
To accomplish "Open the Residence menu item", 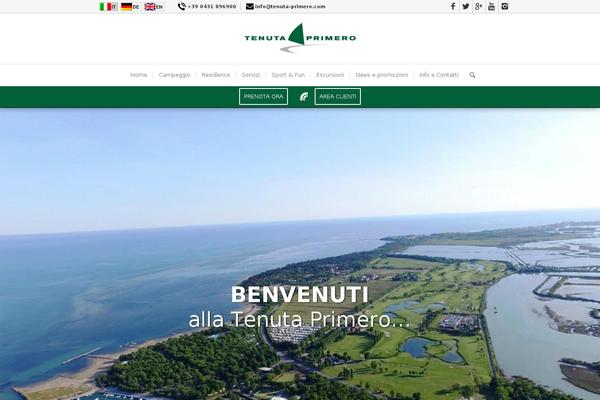I will [x=216, y=75].
